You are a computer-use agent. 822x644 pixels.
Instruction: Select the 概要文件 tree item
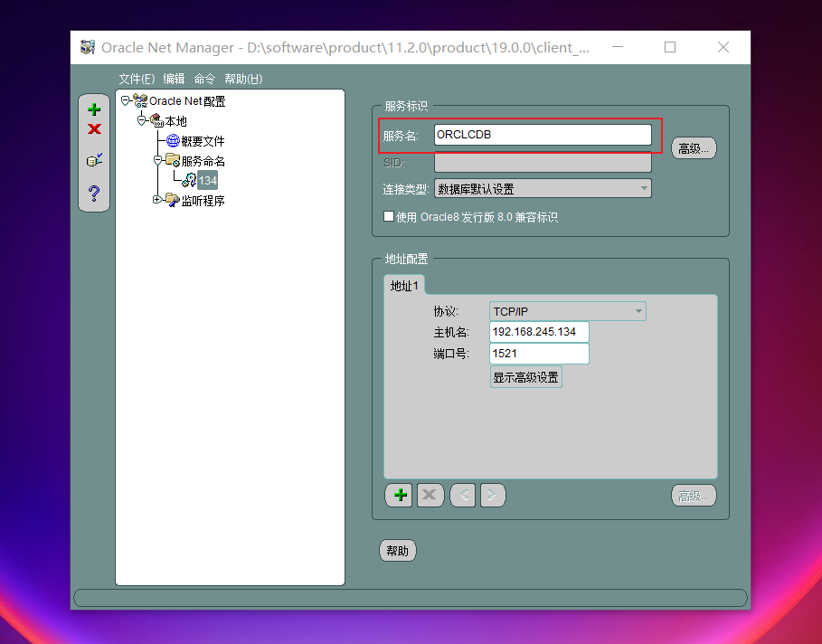coord(203,141)
